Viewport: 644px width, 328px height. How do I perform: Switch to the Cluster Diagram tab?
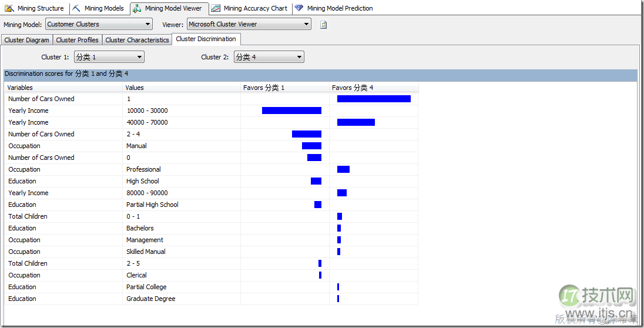(x=27, y=40)
